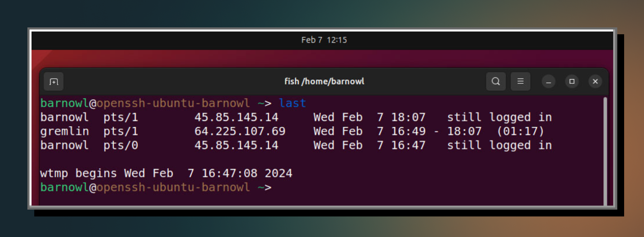
Task: Click the typed 'last' command
Action: (x=292, y=103)
